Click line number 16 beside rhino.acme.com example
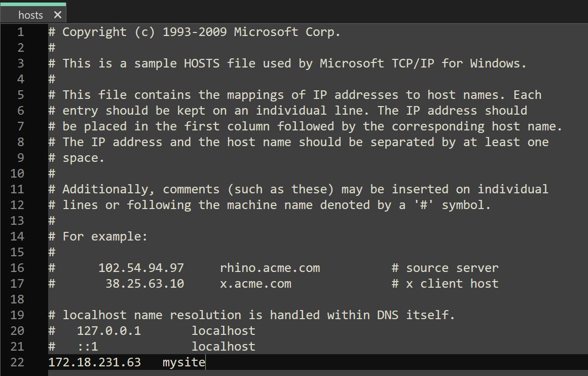 pyautogui.click(x=17, y=267)
